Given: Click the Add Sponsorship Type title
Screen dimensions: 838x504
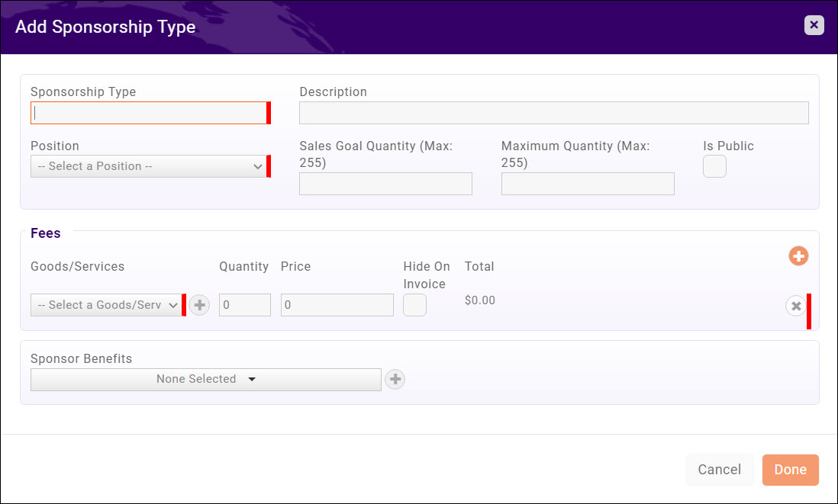Looking at the screenshot, I should [105, 27].
